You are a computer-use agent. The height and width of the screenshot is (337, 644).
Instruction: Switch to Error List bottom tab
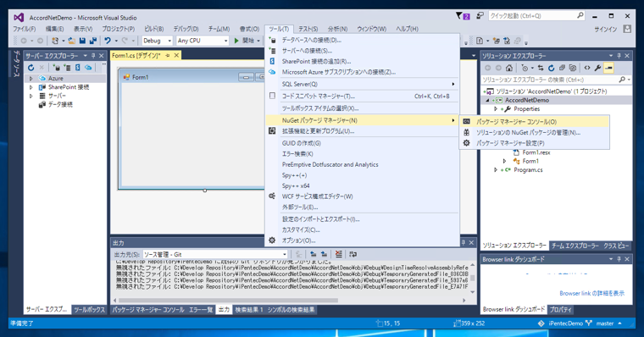[201, 310]
